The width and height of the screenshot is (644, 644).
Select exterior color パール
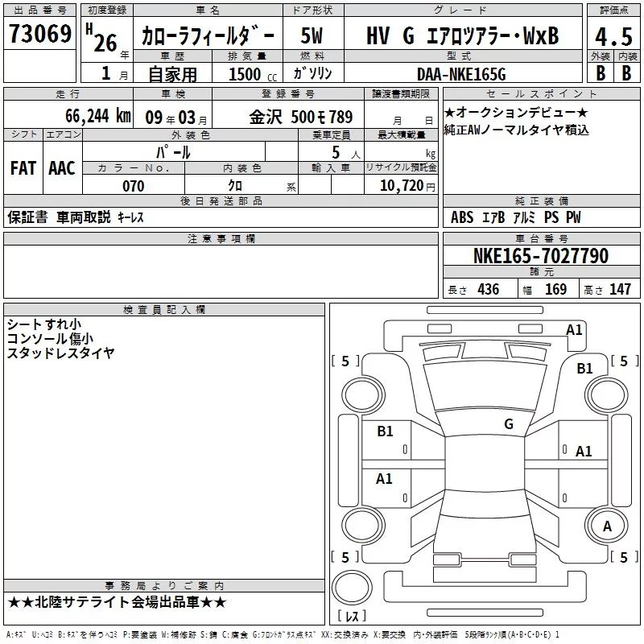(173, 152)
